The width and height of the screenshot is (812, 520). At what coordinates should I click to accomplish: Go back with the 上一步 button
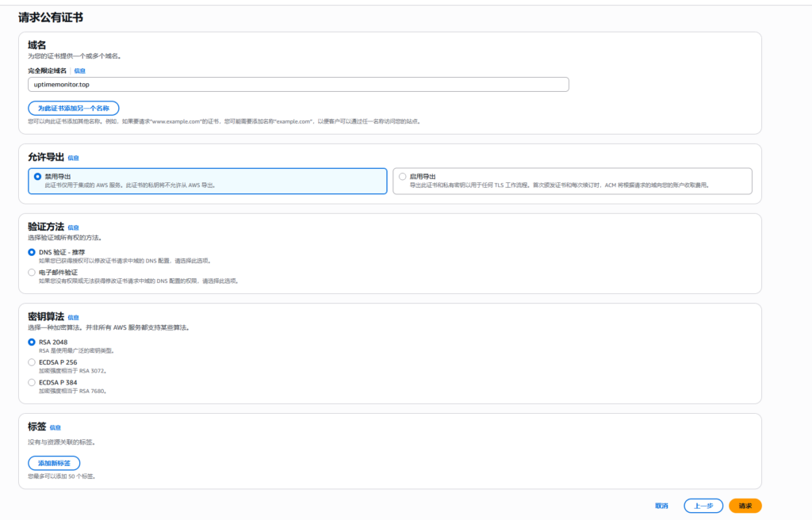tap(703, 506)
